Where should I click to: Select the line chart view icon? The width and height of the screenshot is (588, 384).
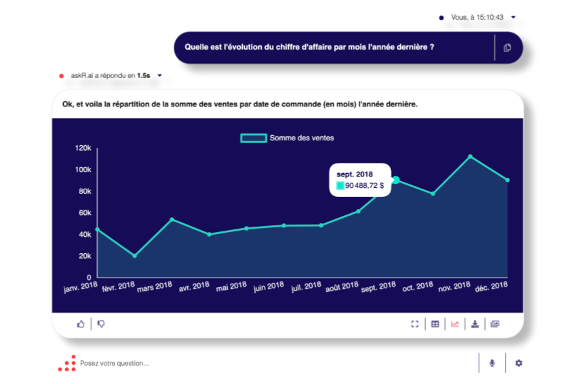[x=455, y=324]
